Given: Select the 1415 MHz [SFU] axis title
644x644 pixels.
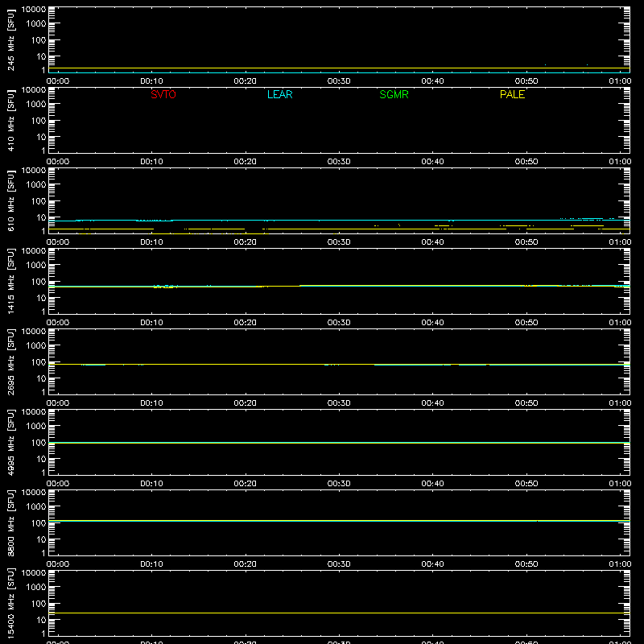Looking at the screenshot, I should 10,281.
